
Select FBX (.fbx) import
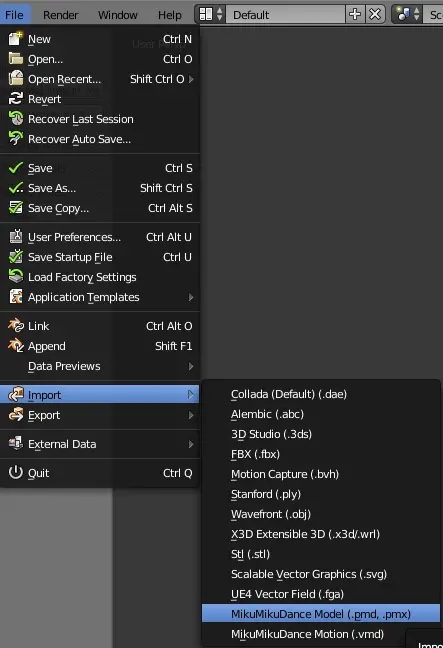click(321, 454)
